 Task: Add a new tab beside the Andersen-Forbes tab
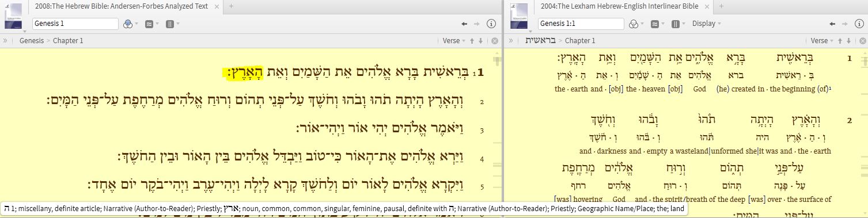tap(232, 6)
